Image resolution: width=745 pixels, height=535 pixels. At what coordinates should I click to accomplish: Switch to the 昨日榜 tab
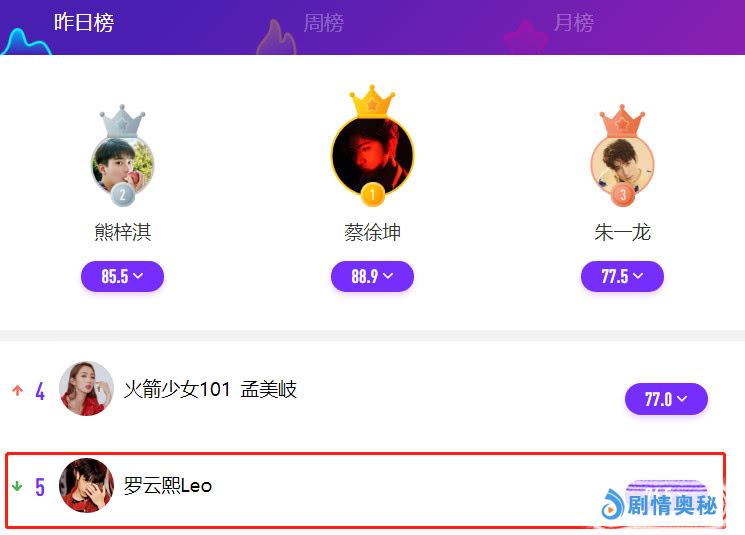point(84,22)
